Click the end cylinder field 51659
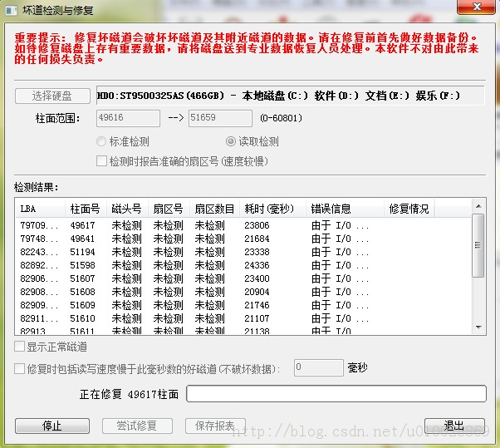This screenshot has height=448, width=500. pyautogui.click(x=220, y=118)
